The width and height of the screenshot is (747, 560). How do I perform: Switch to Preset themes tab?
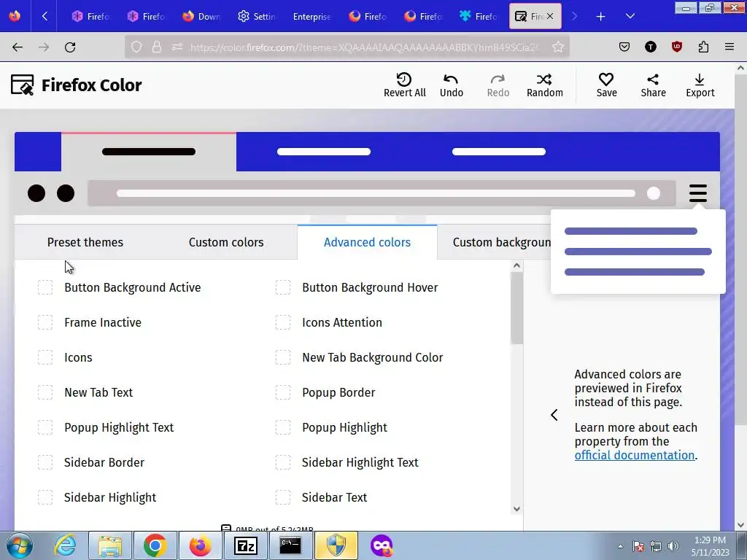click(85, 242)
